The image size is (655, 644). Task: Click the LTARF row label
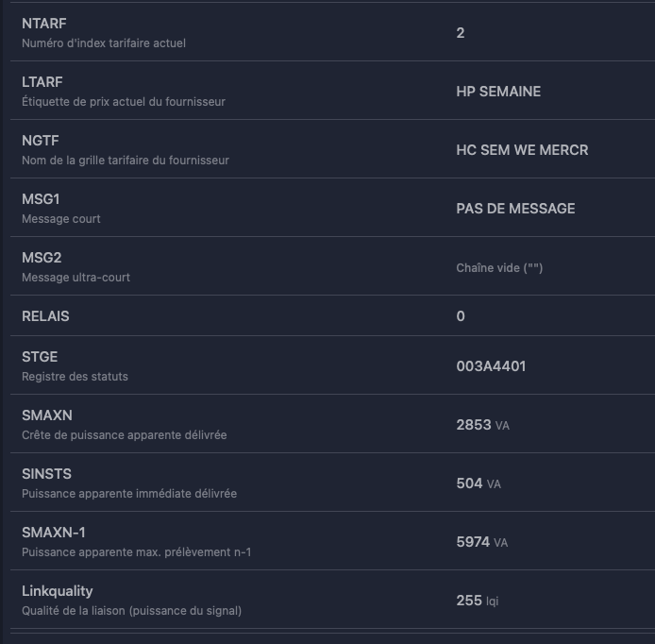[42, 82]
